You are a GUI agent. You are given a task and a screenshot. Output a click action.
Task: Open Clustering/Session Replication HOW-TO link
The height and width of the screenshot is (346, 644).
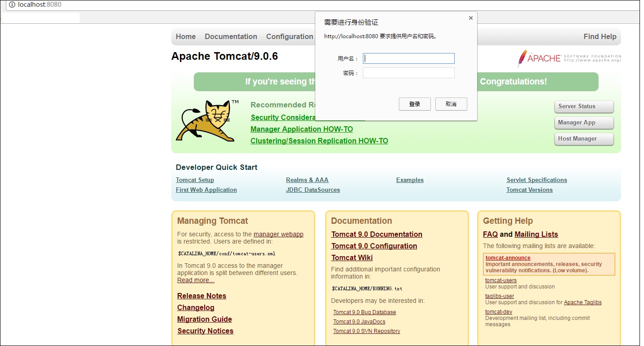(x=319, y=141)
